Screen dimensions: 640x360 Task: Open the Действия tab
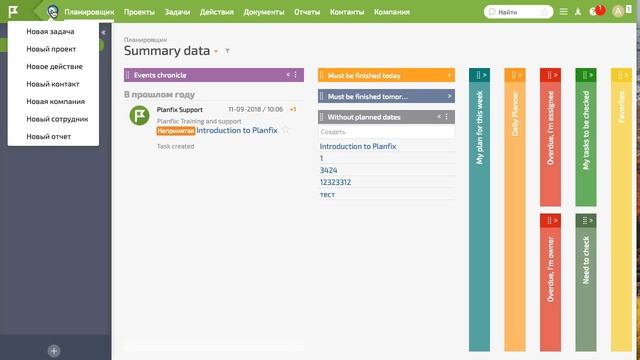[217, 12]
